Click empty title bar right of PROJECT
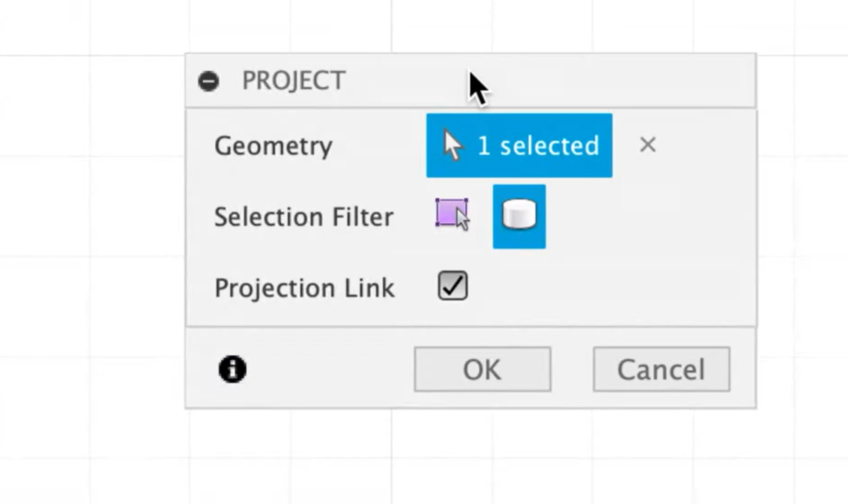Image resolution: width=848 pixels, height=504 pixels. pos(622,81)
